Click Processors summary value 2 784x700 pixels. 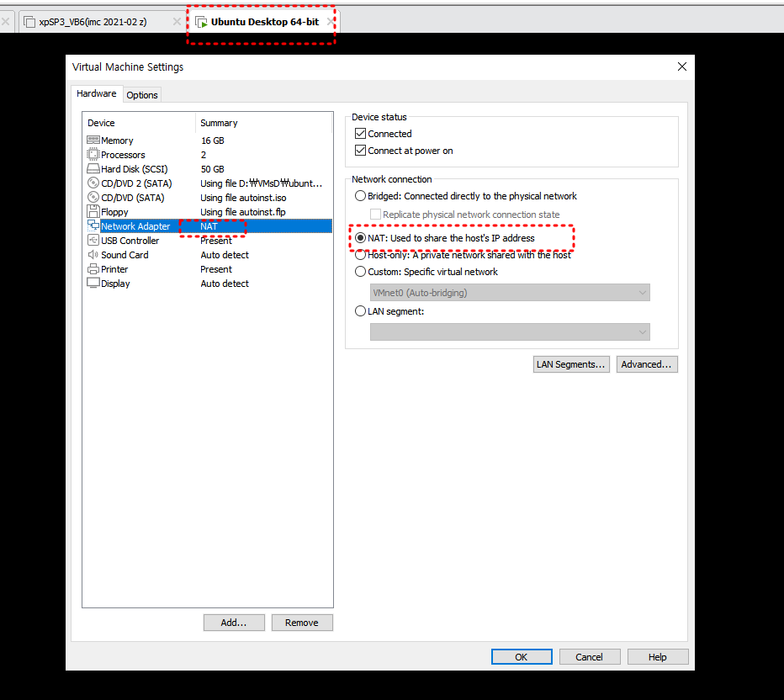coord(204,155)
